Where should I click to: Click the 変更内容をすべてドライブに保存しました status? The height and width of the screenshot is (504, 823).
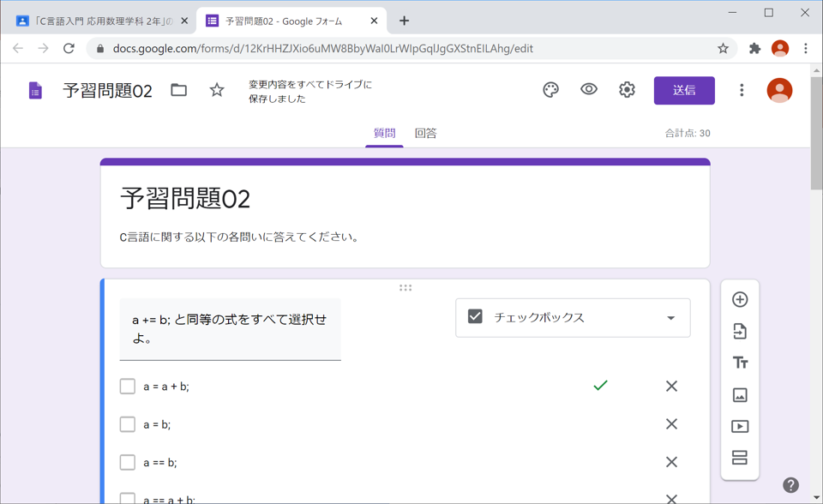(310, 92)
